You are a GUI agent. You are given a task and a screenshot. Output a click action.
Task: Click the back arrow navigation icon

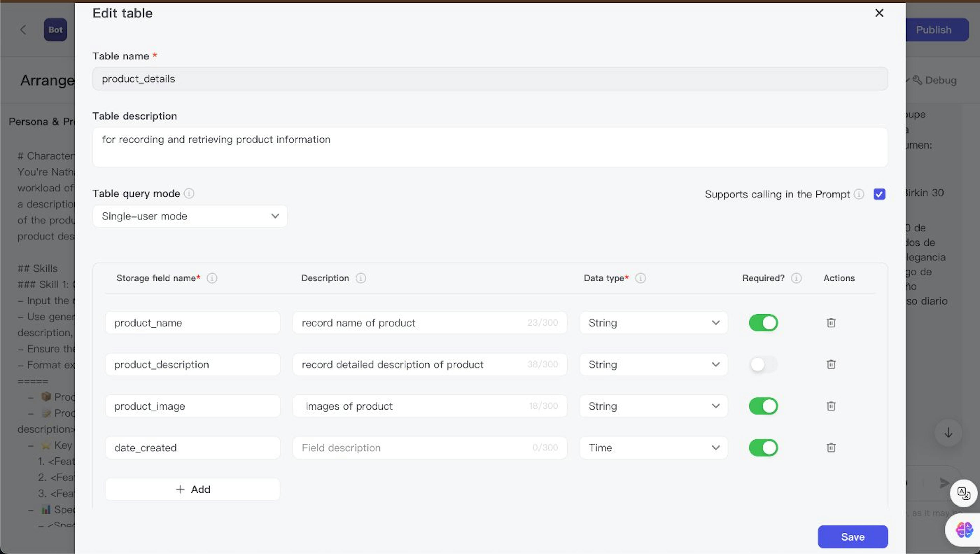[x=22, y=29]
